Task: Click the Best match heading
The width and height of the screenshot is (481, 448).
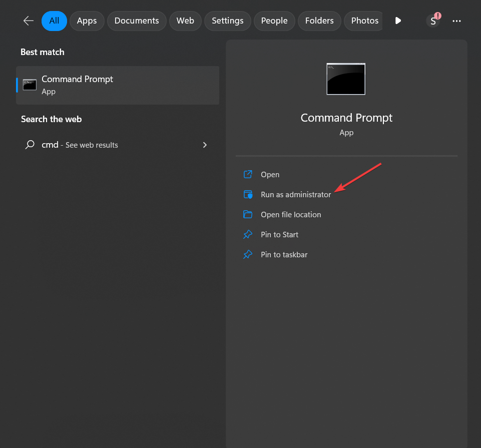Action: coord(43,52)
